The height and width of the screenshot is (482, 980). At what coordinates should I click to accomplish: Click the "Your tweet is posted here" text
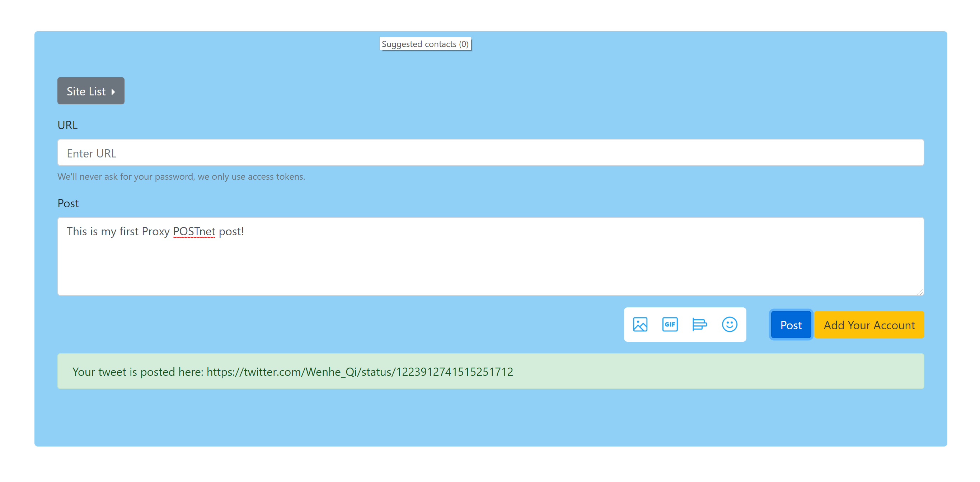coord(138,372)
